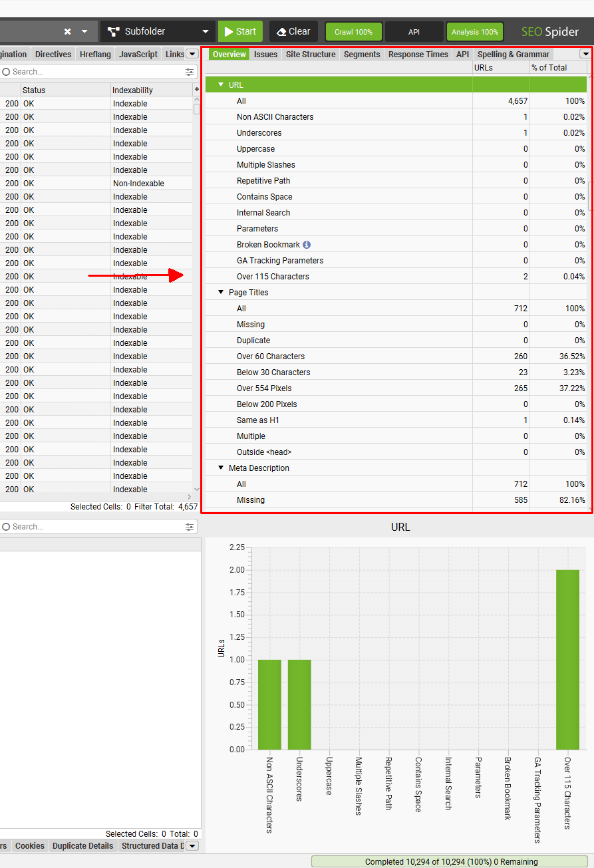Image resolution: width=594 pixels, height=868 pixels.
Task: Click the Underscores bar in the chart
Action: 299,704
